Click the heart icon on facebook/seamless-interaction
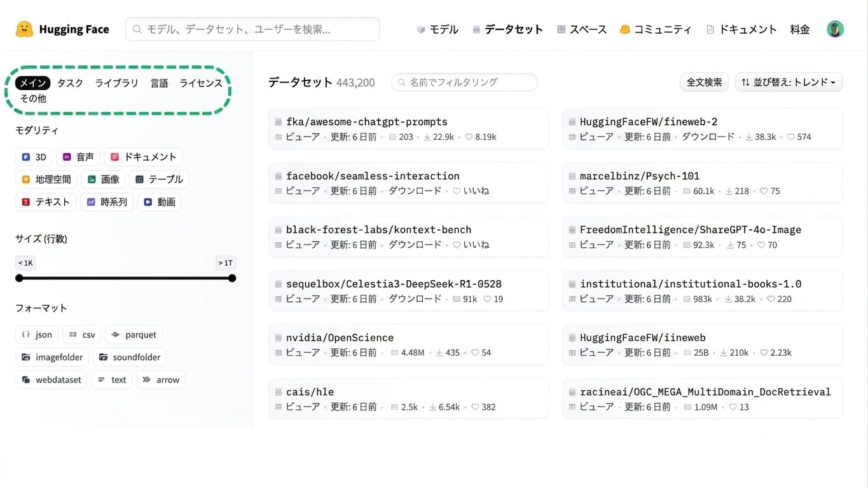Screen dimensions: 868x488 click(x=457, y=191)
